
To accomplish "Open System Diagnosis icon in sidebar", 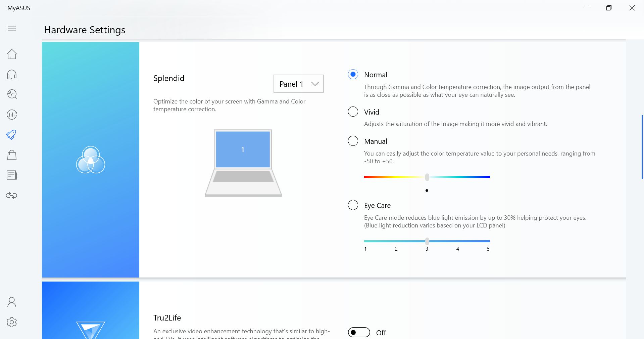I will point(12,94).
